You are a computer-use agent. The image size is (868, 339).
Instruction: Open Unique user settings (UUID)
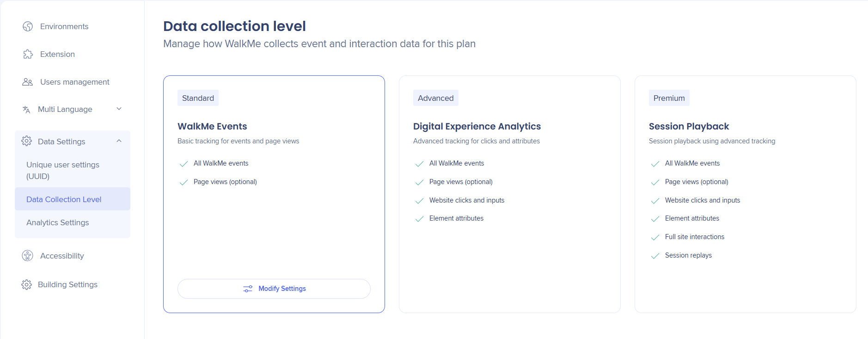63,170
